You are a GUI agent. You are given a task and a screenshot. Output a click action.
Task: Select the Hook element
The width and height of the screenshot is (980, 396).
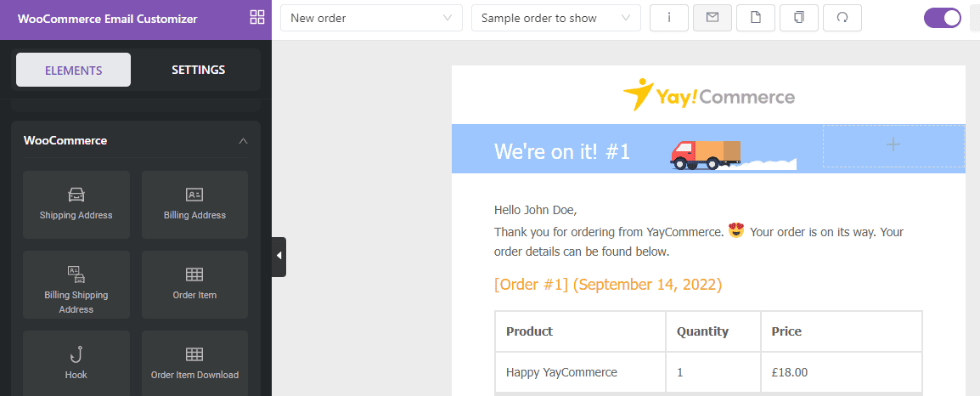[x=76, y=364]
